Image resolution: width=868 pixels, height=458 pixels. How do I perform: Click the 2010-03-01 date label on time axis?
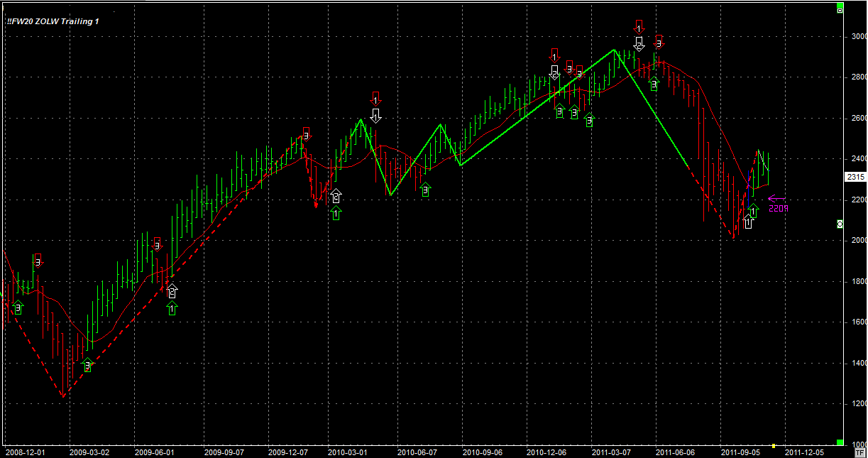pyautogui.click(x=348, y=452)
